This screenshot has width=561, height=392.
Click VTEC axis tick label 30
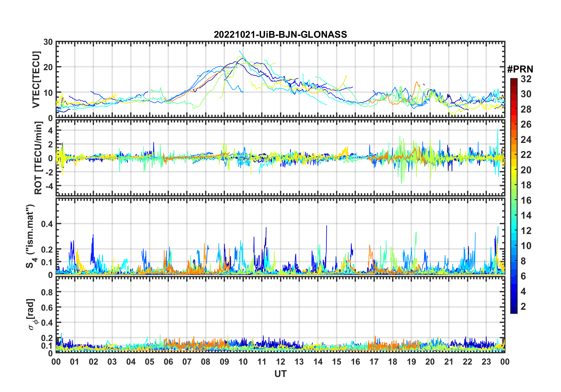[x=48, y=42]
